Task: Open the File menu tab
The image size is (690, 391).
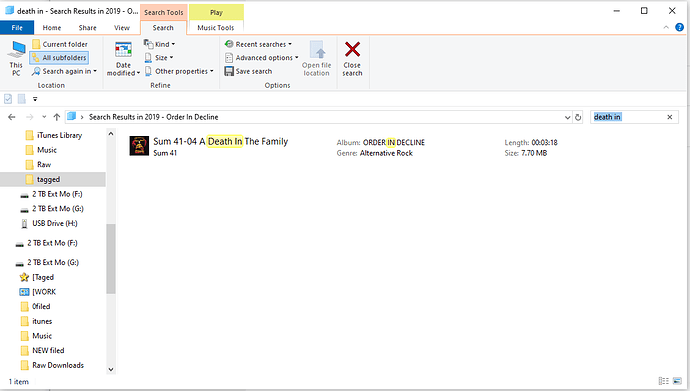Action: (x=17, y=28)
